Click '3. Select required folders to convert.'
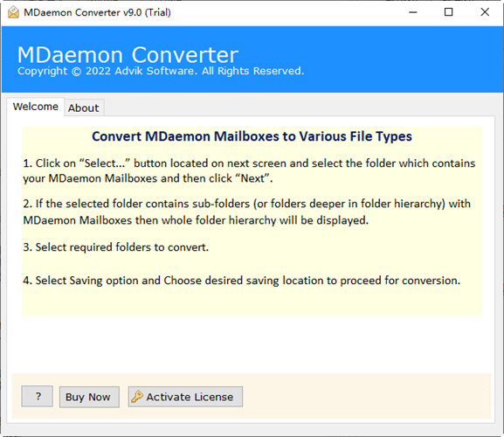Viewport: 504px width, 437px height. [x=115, y=247]
